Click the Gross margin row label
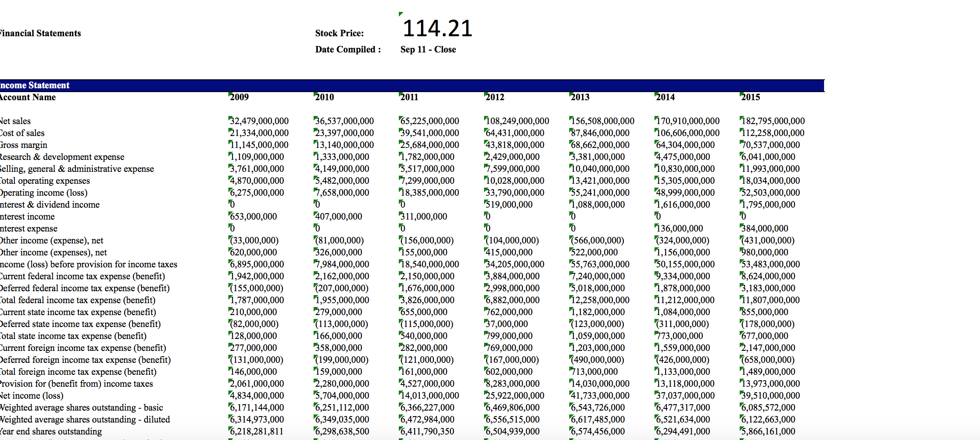980x440 pixels. pos(23,145)
